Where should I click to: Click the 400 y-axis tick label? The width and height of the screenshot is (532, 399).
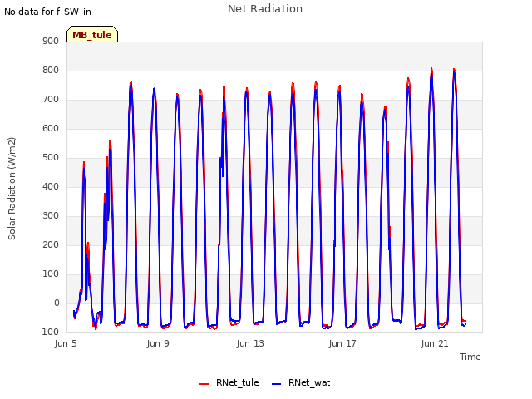pyautogui.click(x=51, y=186)
